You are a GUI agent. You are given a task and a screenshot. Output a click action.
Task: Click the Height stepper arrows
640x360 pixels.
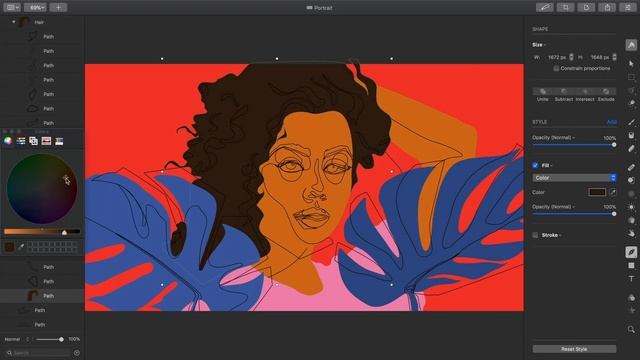[614, 57]
